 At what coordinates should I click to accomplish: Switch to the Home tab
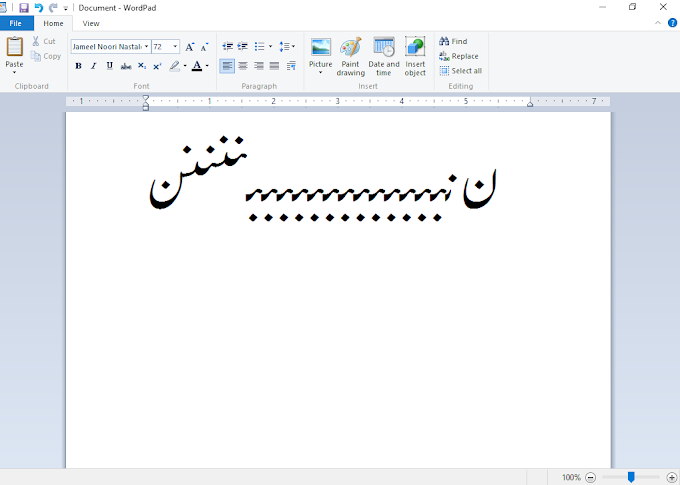click(53, 23)
